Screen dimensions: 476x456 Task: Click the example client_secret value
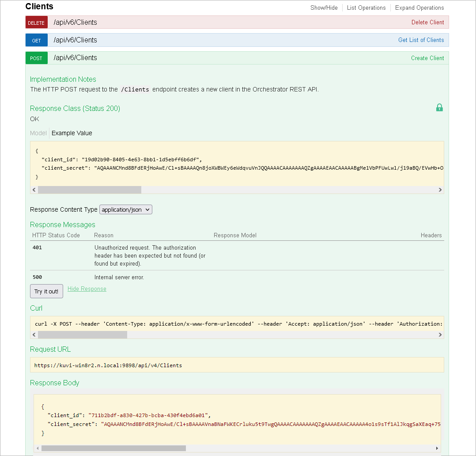pyautogui.click(x=269, y=168)
